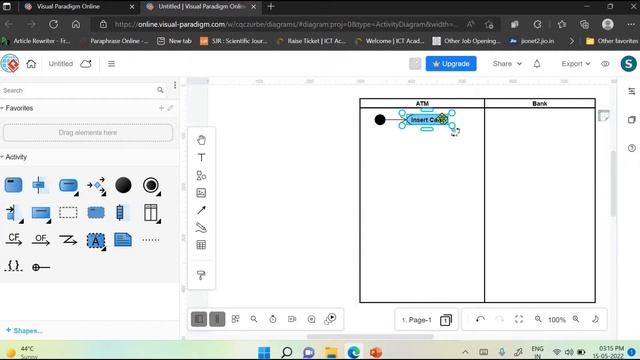Select the ATM swimlane header
This screenshot has width=640, height=360.
tap(422, 103)
